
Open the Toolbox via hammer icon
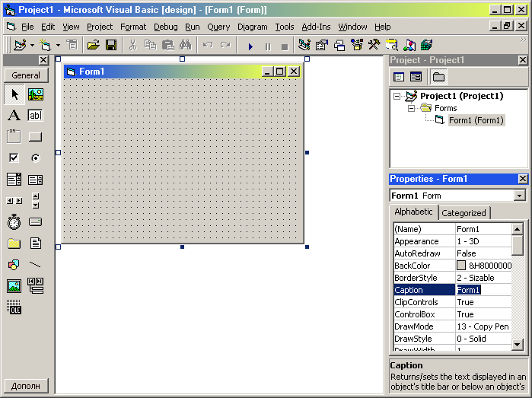(374, 45)
